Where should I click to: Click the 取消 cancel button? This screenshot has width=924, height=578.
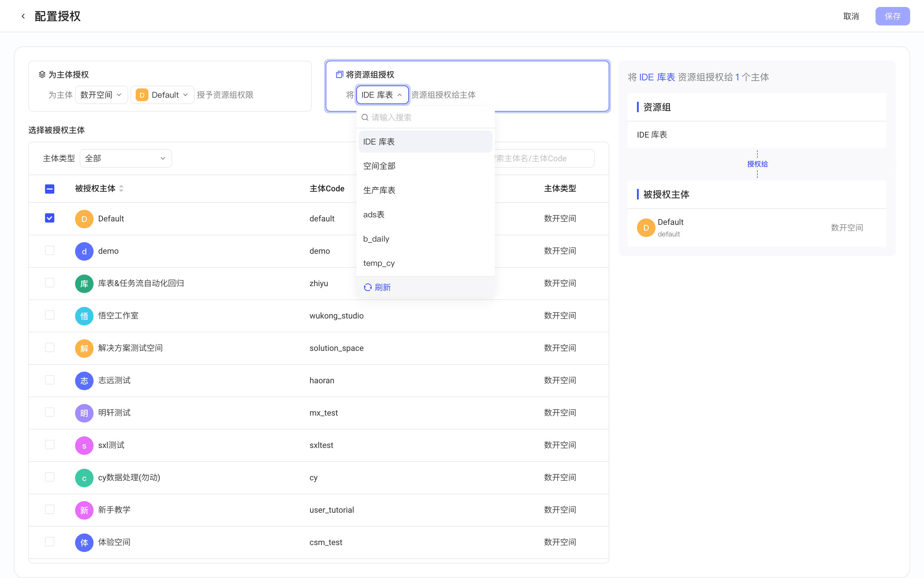(851, 16)
